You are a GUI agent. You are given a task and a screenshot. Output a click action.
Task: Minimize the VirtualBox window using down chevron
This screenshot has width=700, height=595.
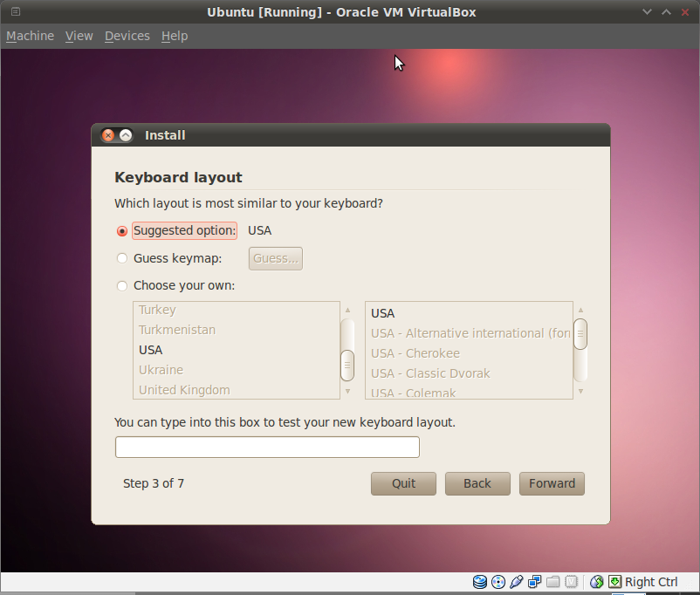[647, 12]
